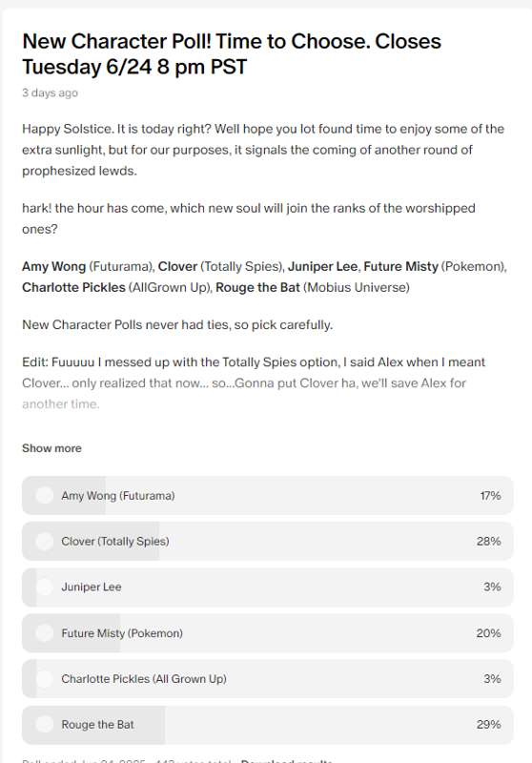Screen dimensions: 532x763
Task: Select the Amy Wong radio circle
Action: tap(44, 495)
